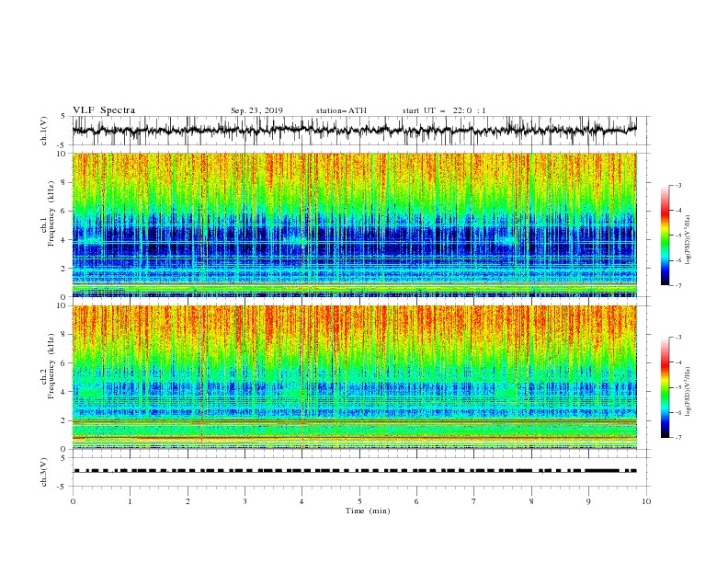Click the upper log(PSD) color bar

point(665,236)
